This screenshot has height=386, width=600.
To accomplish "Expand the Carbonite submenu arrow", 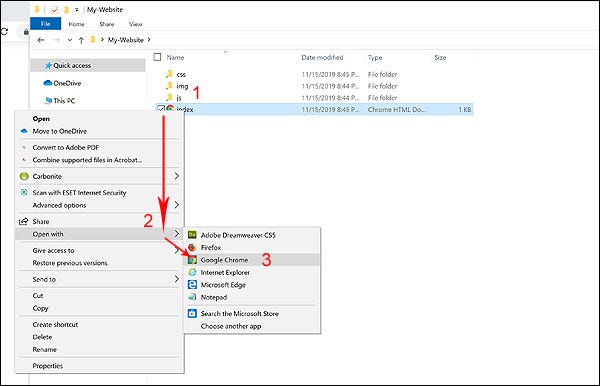I will coord(176,176).
